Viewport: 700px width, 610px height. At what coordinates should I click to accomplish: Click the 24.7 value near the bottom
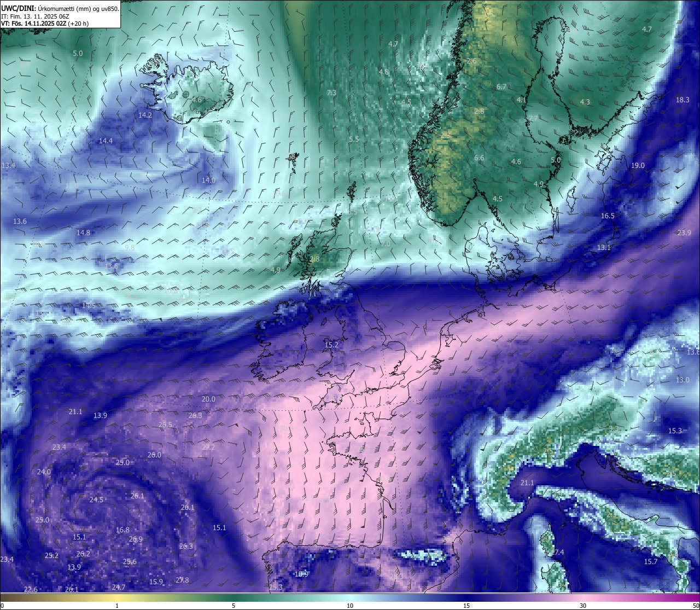(119, 588)
